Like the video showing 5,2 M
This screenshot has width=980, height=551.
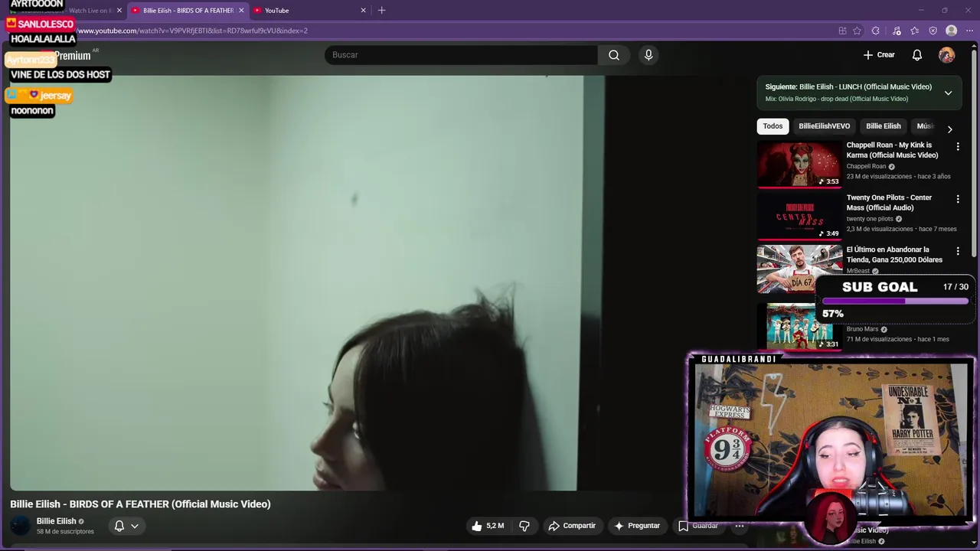coord(488,526)
